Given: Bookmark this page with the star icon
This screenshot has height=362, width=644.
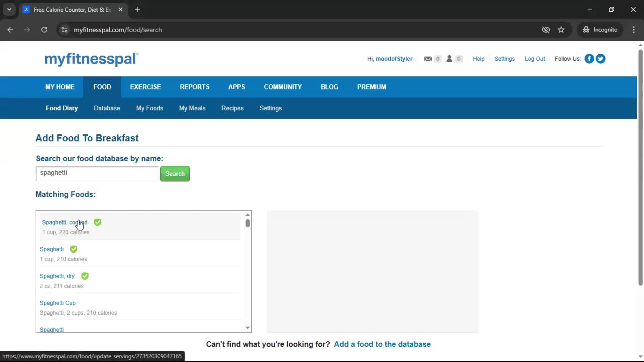Looking at the screenshot, I should point(561,30).
